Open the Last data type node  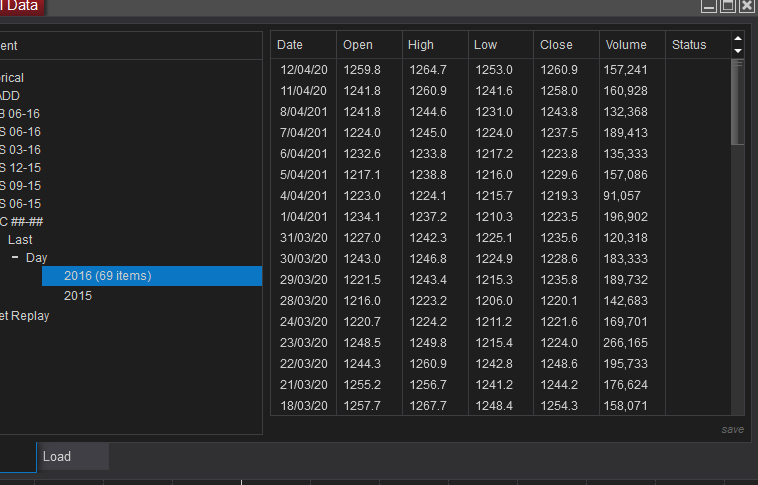[20, 240]
